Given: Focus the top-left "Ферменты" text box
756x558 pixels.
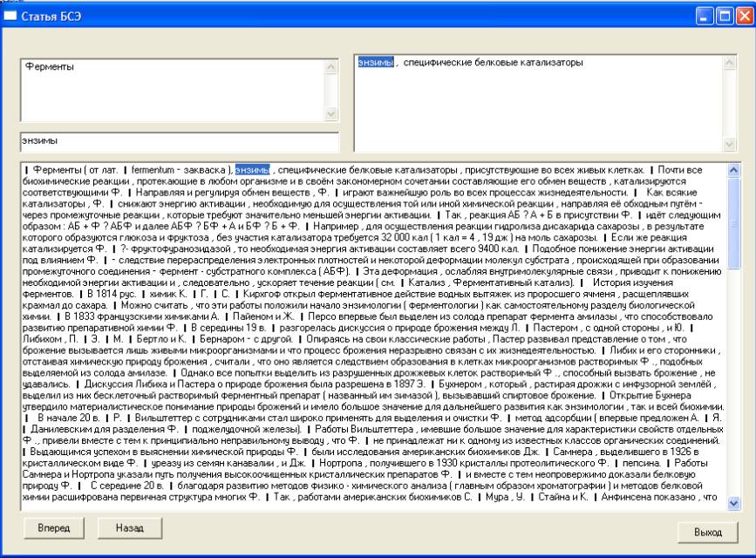Looking at the screenshot, I should pyautogui.click(x=170, y=91).
